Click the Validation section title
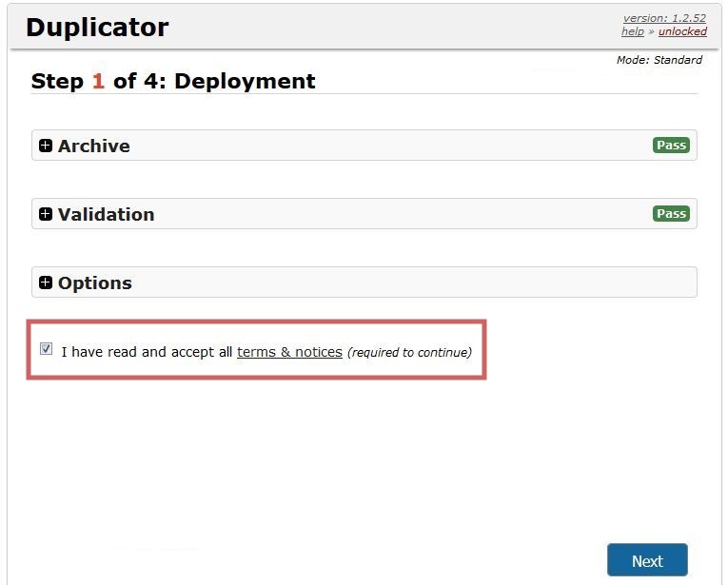This screenshot has width=728, height=585. click(106, 214)
